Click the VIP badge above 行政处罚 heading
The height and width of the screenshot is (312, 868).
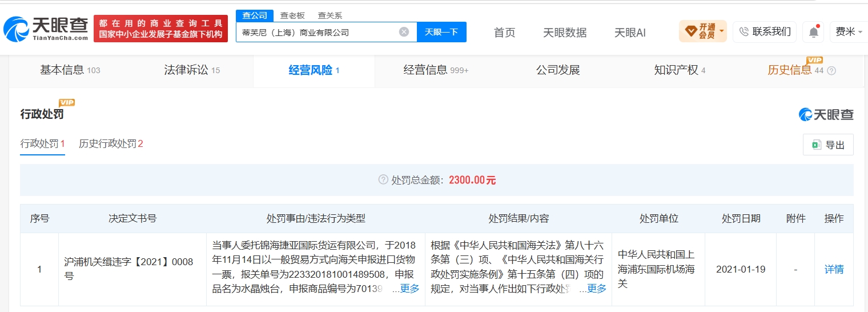pos(67,102)
